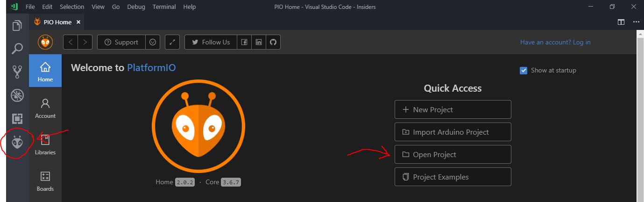The width and height of the screenshot is (644, 202).
Task: Click the VS Code Insiders logo icon
Action: 14,7
